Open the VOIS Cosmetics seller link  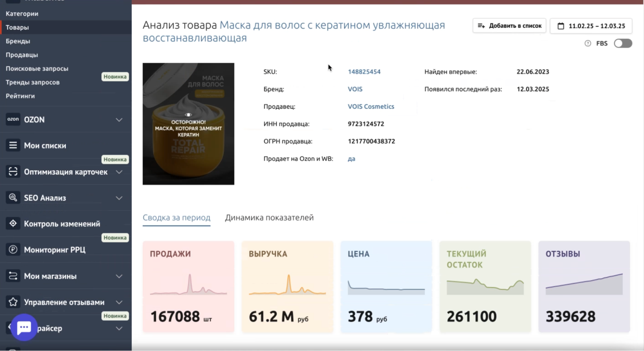point(371,106)
